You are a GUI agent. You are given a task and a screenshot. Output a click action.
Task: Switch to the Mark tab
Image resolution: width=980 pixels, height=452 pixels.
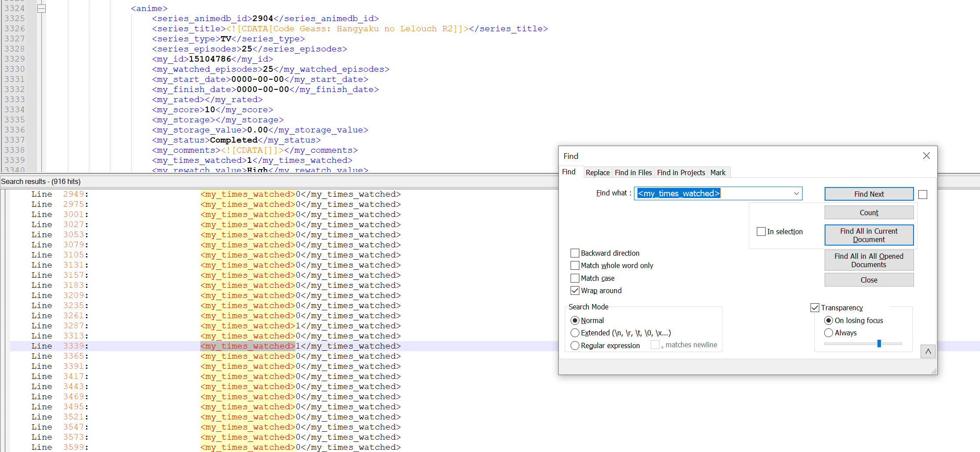coord(718,173)
